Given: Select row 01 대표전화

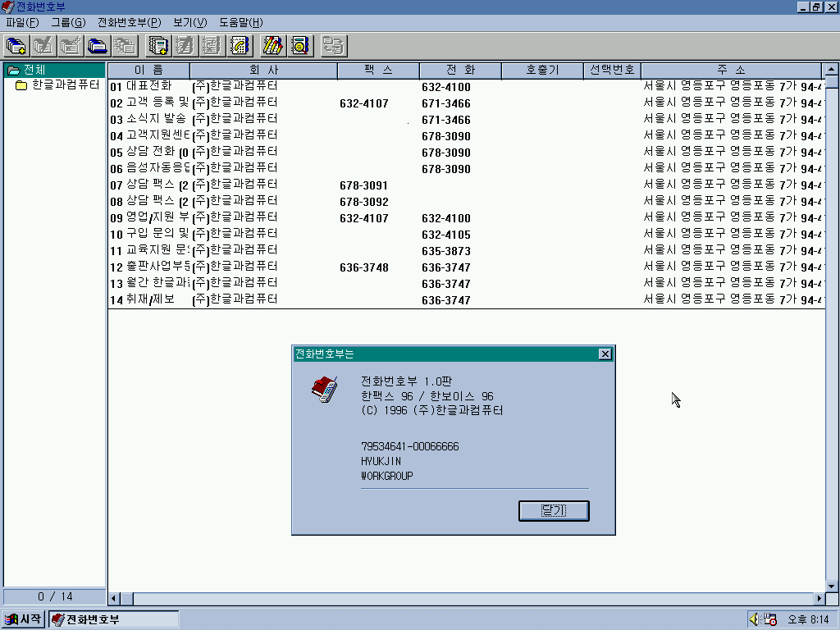Looking at the screenshot, I should point(466,86).
